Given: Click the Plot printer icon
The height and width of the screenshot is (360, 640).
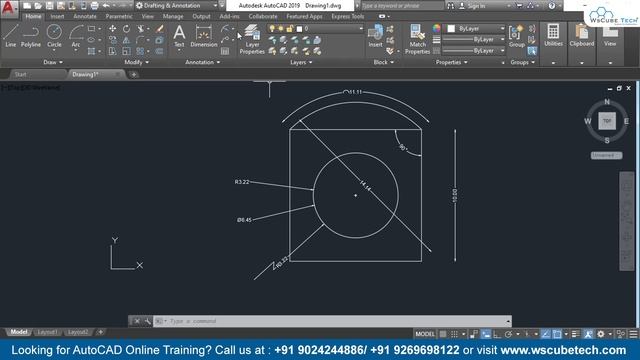Looking at the screenshot, I should [x=94, y=6].
